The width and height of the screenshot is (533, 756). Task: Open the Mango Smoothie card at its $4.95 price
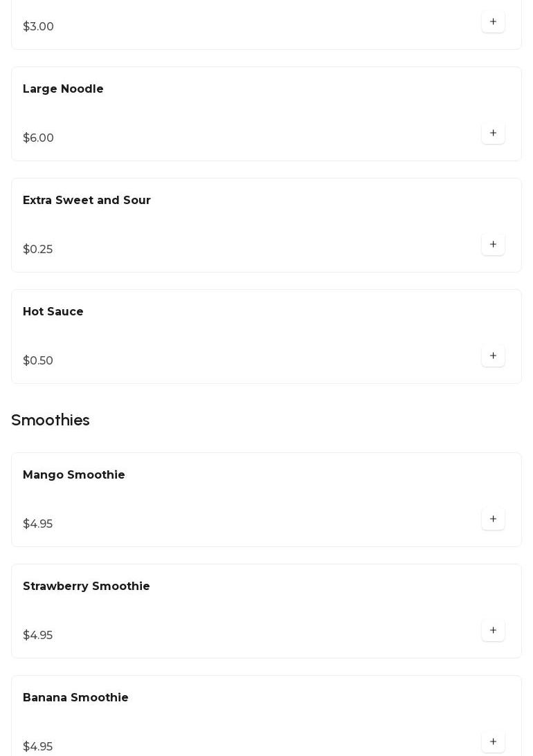coord(37,524)
